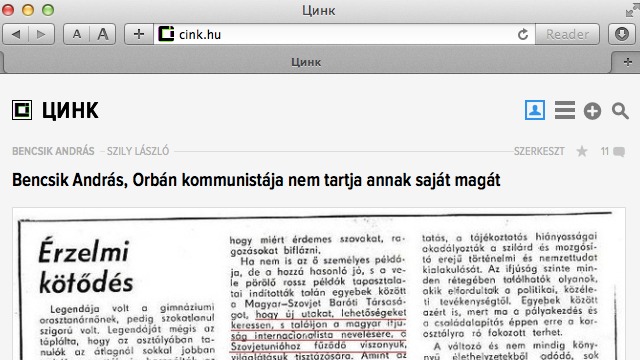Go back with the Safari back arrow
This screenshot has height=360, width=640.
[x=16, y=34]
